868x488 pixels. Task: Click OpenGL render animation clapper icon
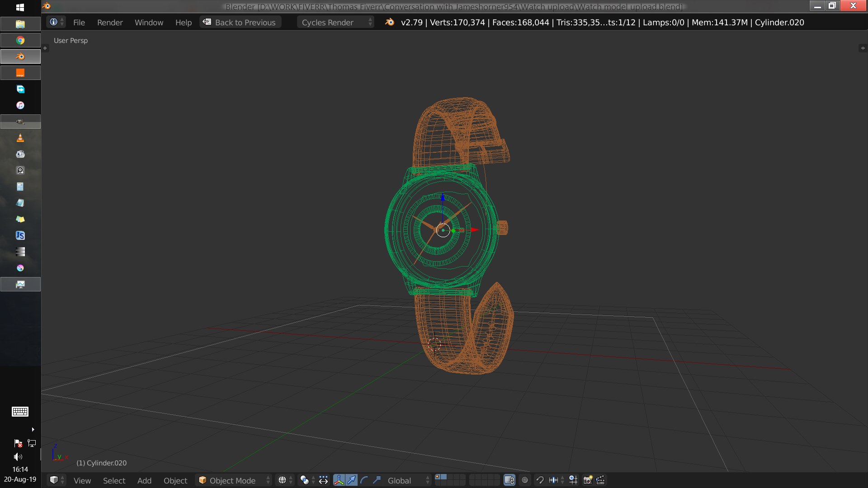click(x=600, y=480)
